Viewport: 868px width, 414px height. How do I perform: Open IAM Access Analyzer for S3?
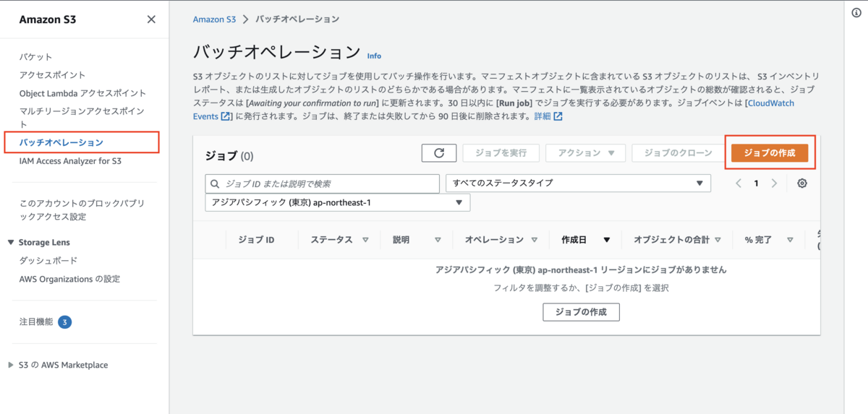coord(70,161)
